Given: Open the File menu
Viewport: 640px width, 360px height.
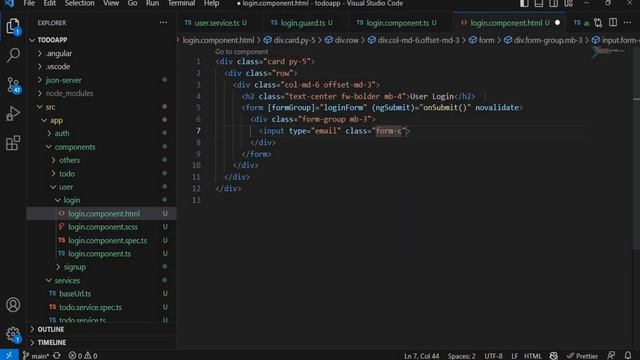Looking at the screenshot, I should pyautogui.click(x=29, y=3).
